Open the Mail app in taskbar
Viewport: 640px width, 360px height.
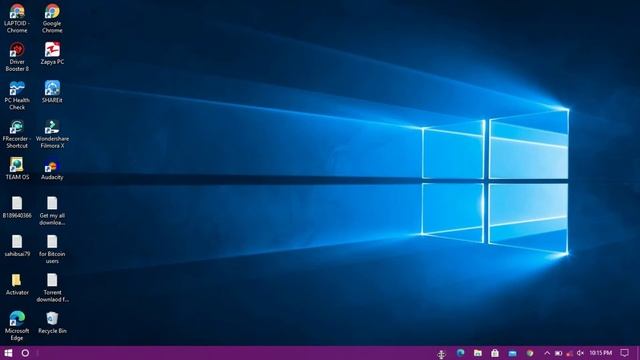point(513,353)
